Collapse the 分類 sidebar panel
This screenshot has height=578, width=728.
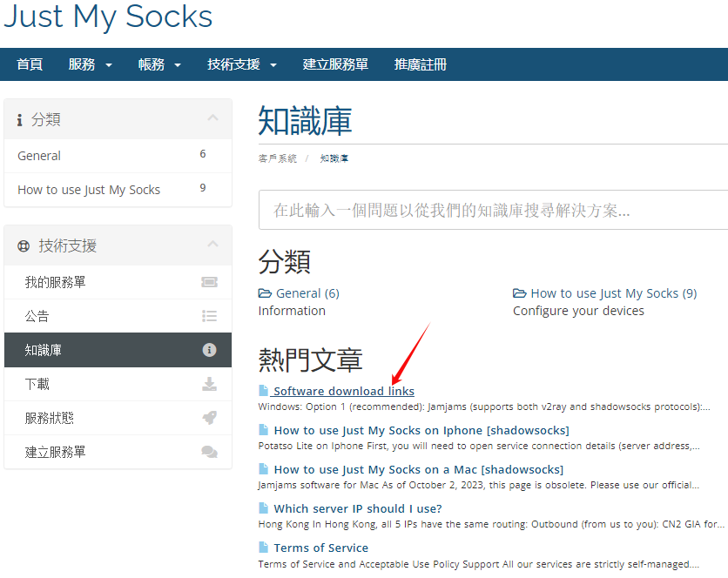click(x=212, y=118)
